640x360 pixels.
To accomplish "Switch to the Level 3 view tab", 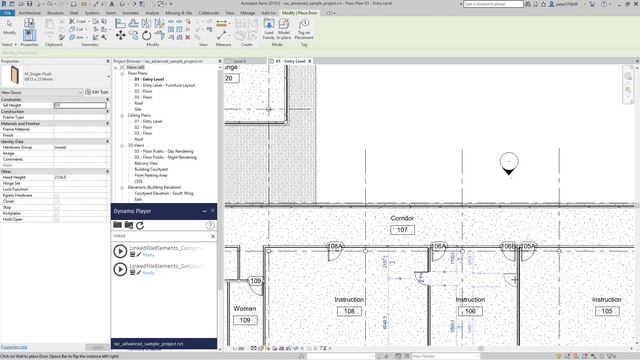I will pos(240,61).
